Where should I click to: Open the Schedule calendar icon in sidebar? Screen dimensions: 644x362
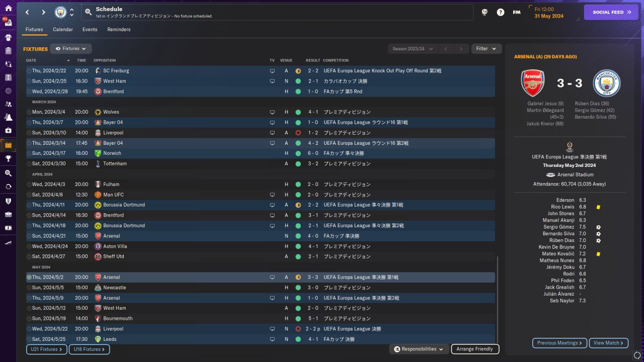point(8,145)
